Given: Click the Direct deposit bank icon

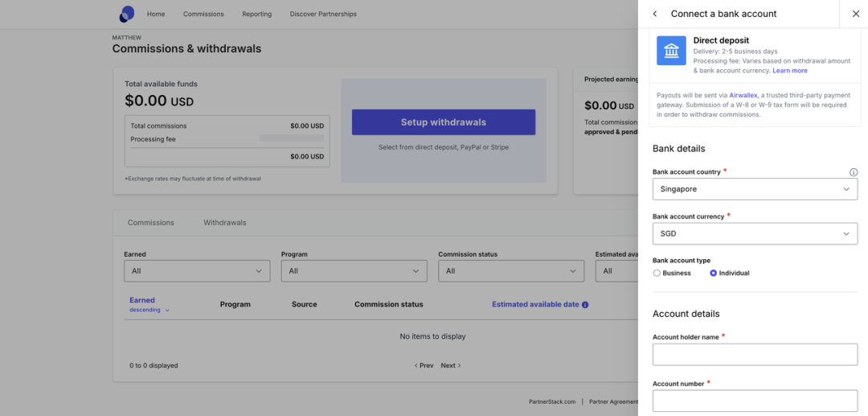Looking at the screenshot, I should coord(671,51).
